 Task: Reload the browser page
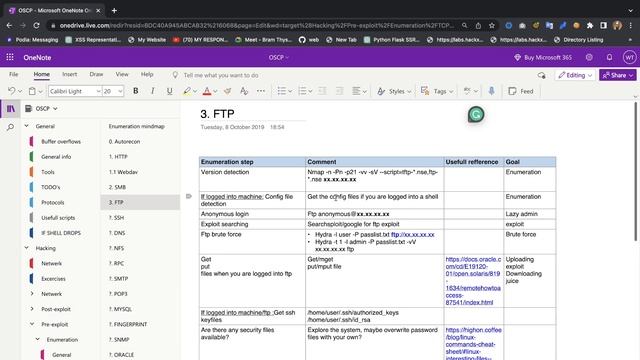(36, 25)
